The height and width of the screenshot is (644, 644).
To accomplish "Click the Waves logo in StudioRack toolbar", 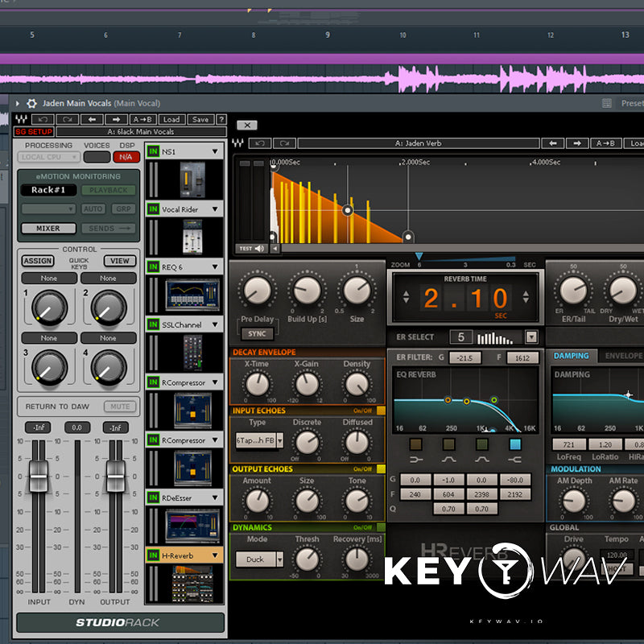I will (x=22, y=119).
